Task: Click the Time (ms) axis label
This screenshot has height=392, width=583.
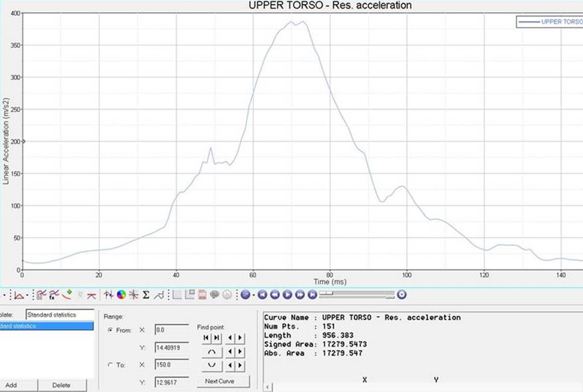Action: pos(330,282)
